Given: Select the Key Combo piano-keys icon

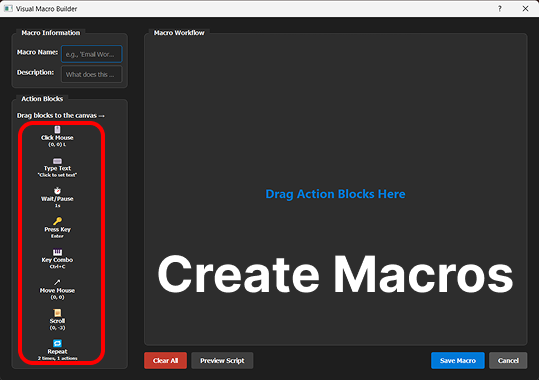Looking at the screenshot, I should coord(57,252).
